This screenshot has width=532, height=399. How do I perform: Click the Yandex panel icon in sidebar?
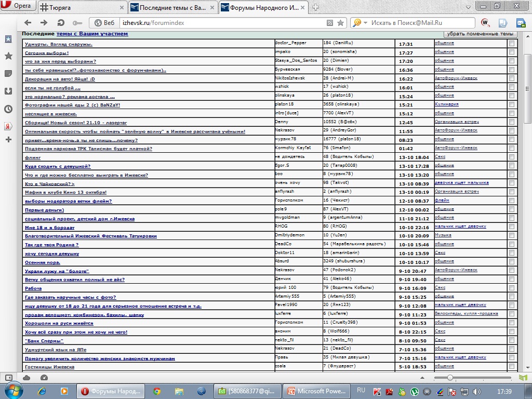(x=8, y=126)
